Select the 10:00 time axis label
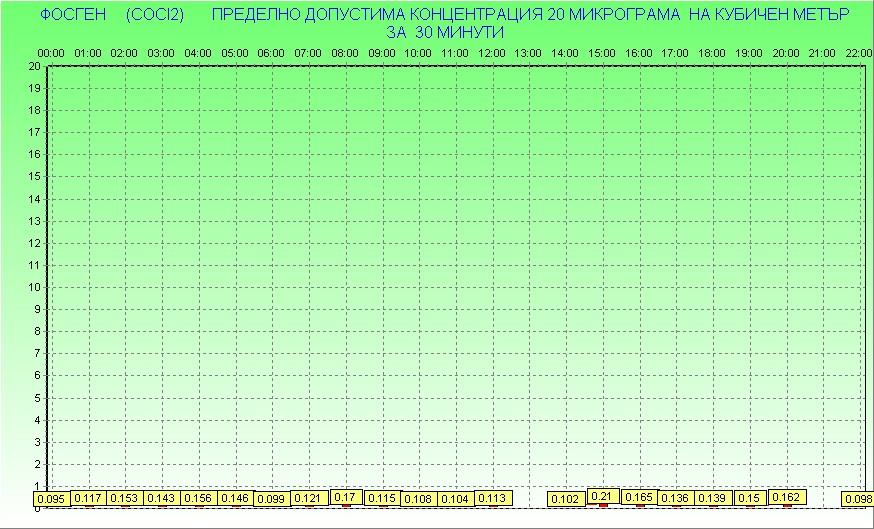 tap(418, 53)
